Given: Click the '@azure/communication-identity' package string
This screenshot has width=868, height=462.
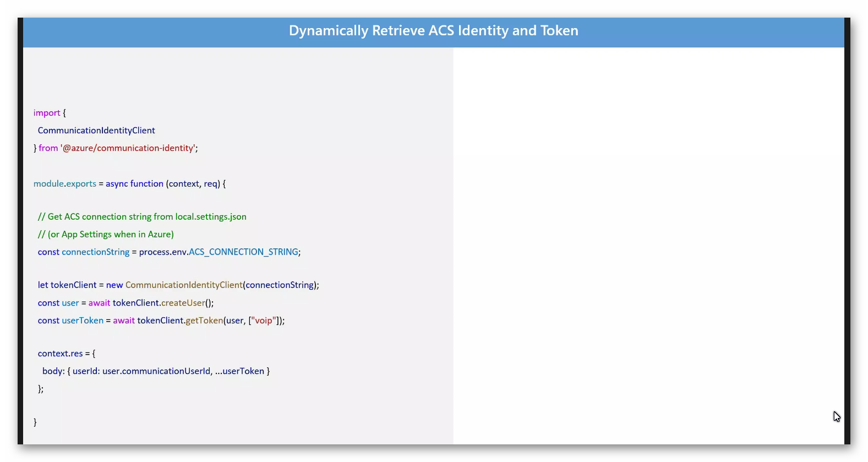Looking at the screenshot, I should pyautogui.click(x=128, y=148).
